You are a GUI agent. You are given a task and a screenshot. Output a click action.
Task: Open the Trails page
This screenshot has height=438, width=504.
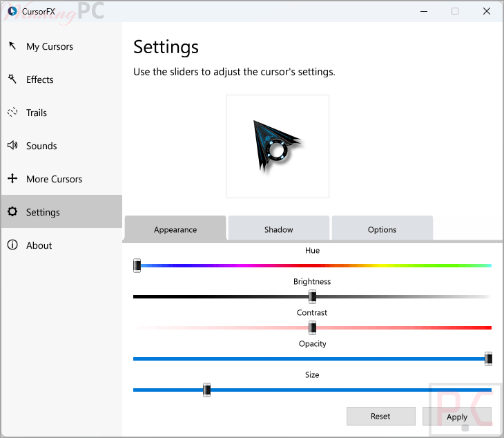click(x=61, y=113)
